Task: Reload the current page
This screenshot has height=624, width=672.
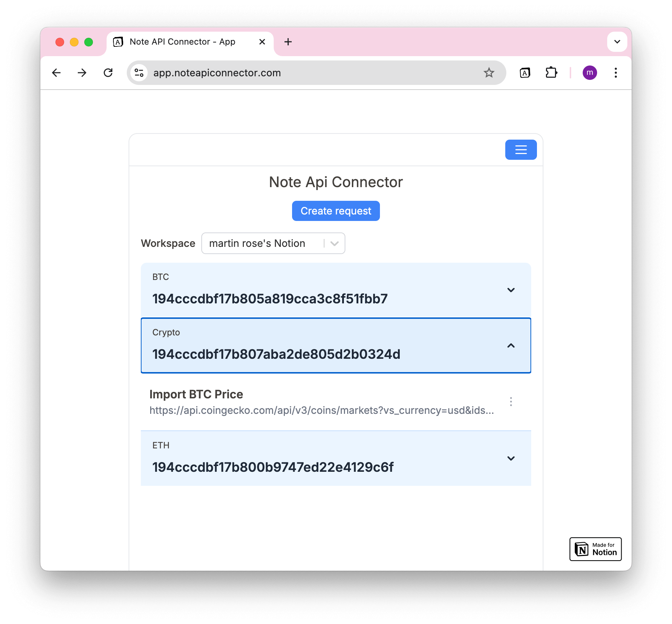Action: coord(108,73)
